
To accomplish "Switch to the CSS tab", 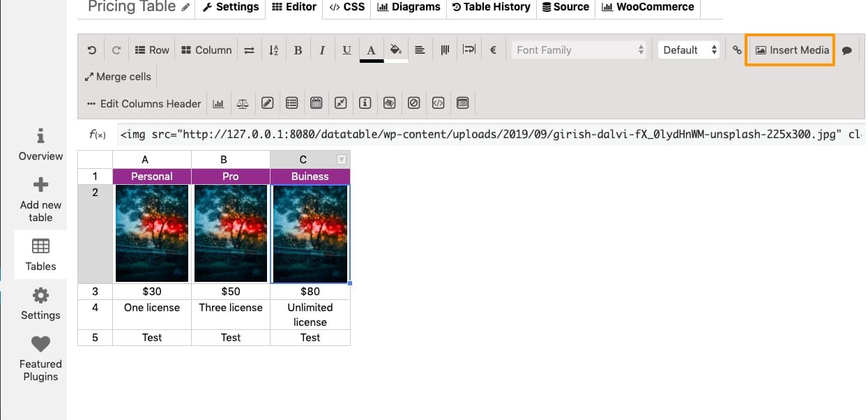I will tap(346, 8).
